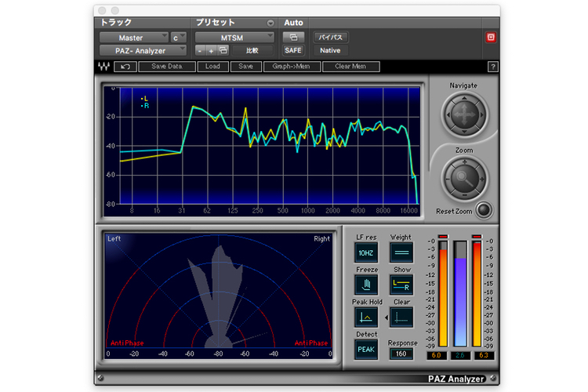Click the Navigate up arrow

tap(465, 99)
